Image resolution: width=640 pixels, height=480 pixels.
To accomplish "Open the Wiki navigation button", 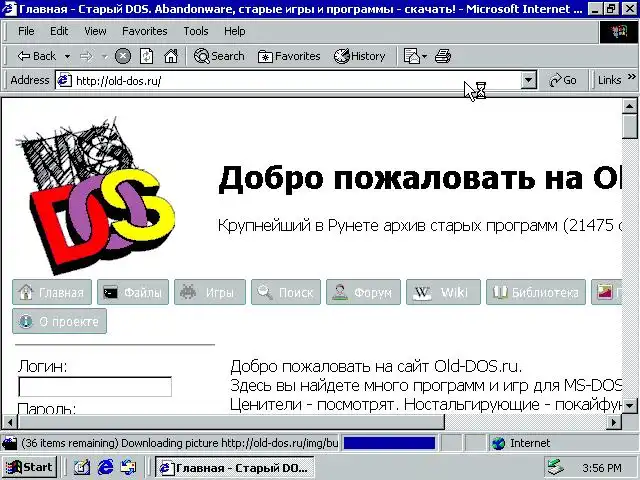I will [x=443, y=292].
